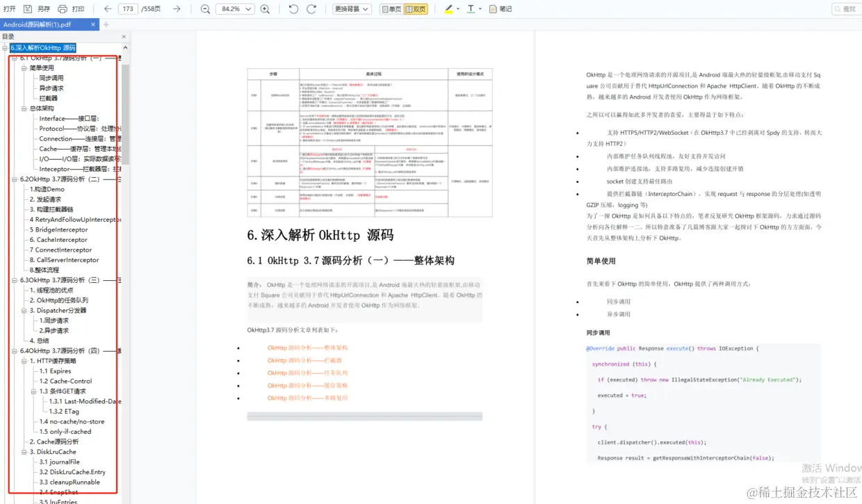Viewport: 862px width, 504px height.
Task: Collapse the 3. DiskLruCache node
Action: tap(24, 452)
